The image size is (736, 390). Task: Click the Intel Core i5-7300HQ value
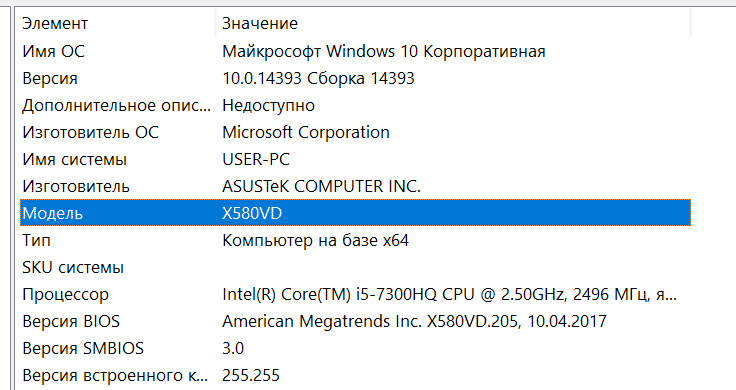(449, 294)
